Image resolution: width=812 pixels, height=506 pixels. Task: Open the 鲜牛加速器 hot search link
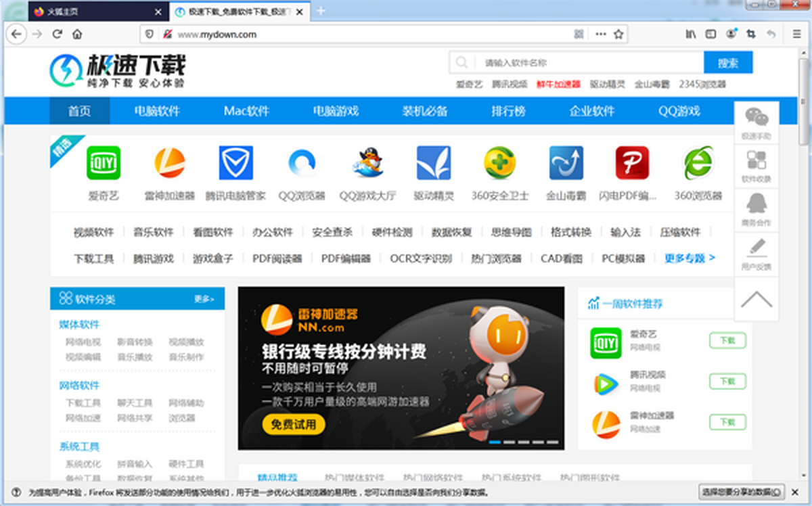[x=558, y=84]
